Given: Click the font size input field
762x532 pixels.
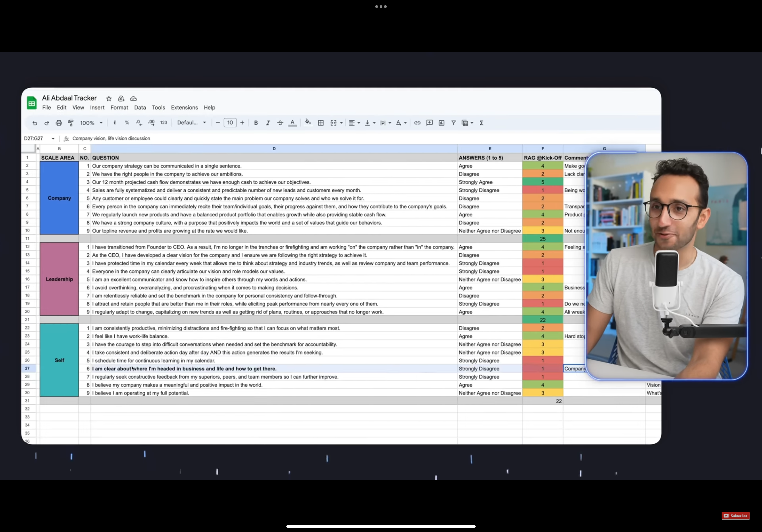Looking at the screenshot, I should click(x=230, y=123).
